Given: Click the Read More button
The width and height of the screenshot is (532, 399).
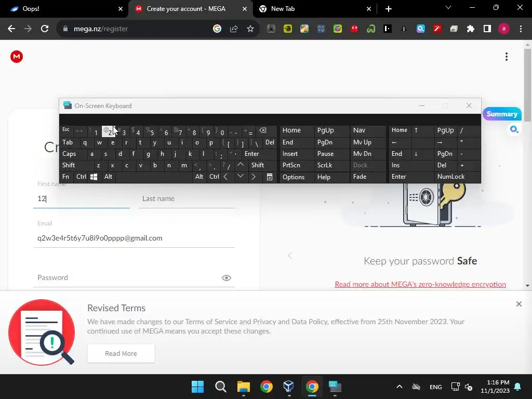Looking at the screenshot, I should point(121,353).
